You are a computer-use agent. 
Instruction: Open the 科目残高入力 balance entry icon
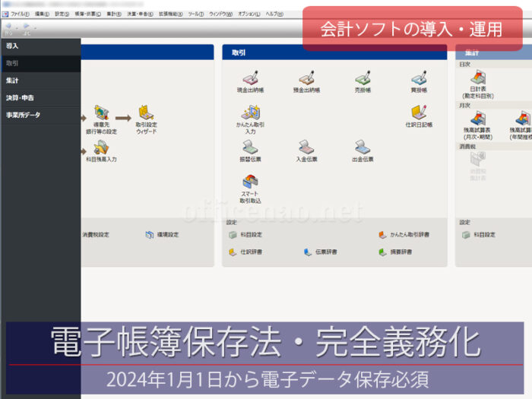pos(101,151)
